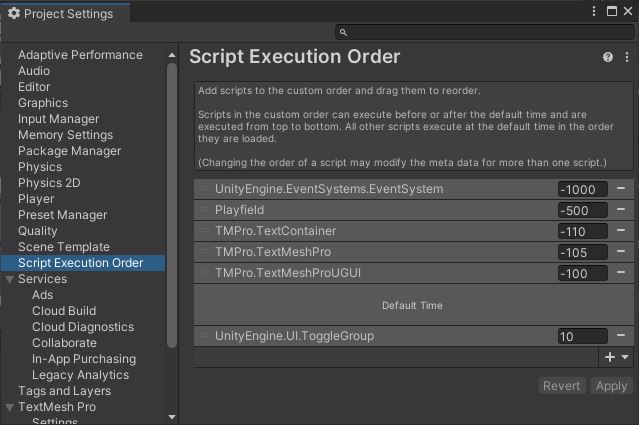Screen dimensions: 639x425
Task: Remove the TMPro.TextContainer script entry
Action: tap(621, 230)
